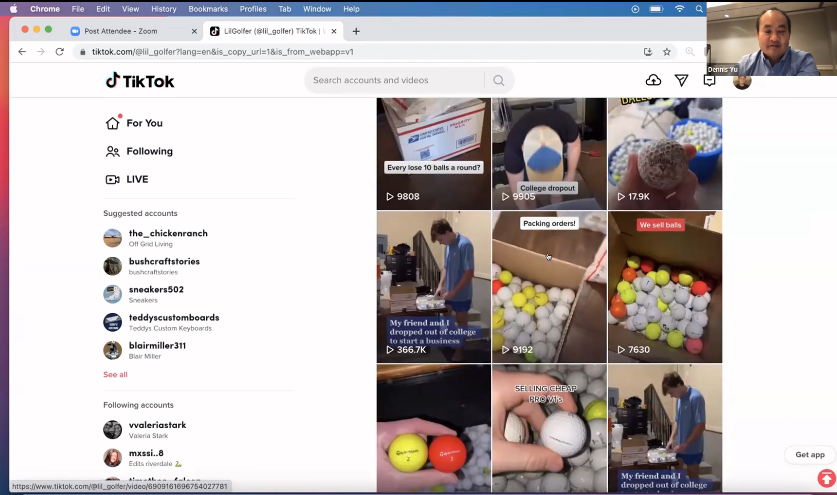The width and height of the screenshot is (837, 495).
Task: Click teddyscustomboards profile avatar
Action: (x=112, y=322)
